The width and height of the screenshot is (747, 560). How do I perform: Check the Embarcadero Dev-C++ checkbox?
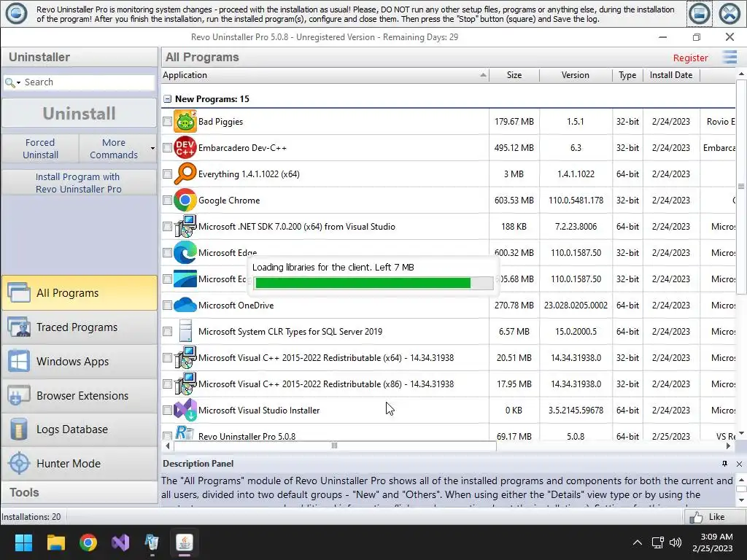167,147
